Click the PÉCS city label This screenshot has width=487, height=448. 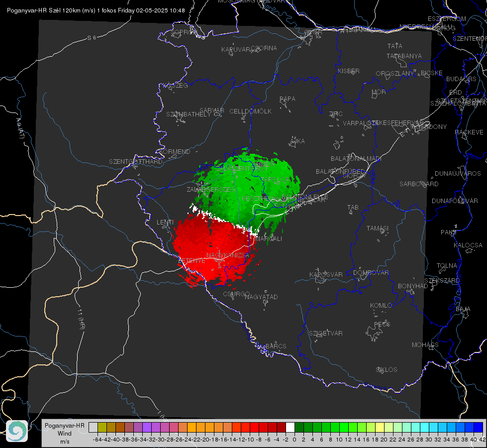tap(382, 324)
